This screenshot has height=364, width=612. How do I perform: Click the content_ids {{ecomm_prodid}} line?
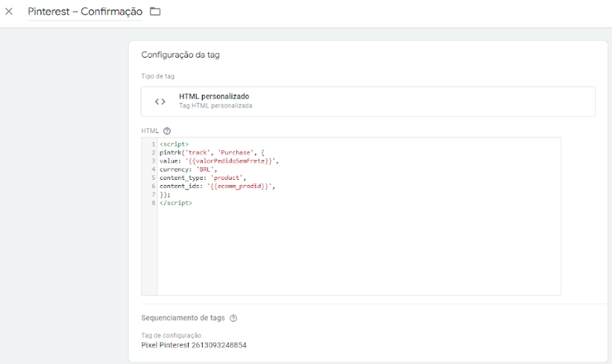click(218, 186)
